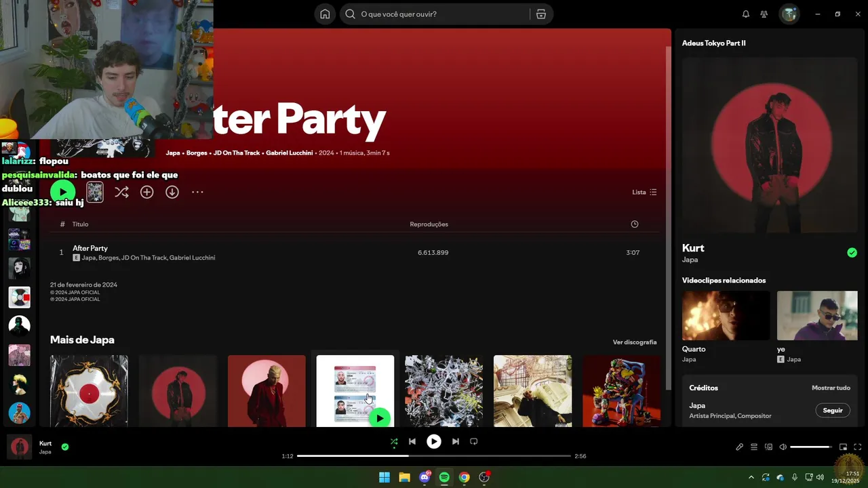
Task: Open the chrome tangle album cover
Action: (444, 391)
